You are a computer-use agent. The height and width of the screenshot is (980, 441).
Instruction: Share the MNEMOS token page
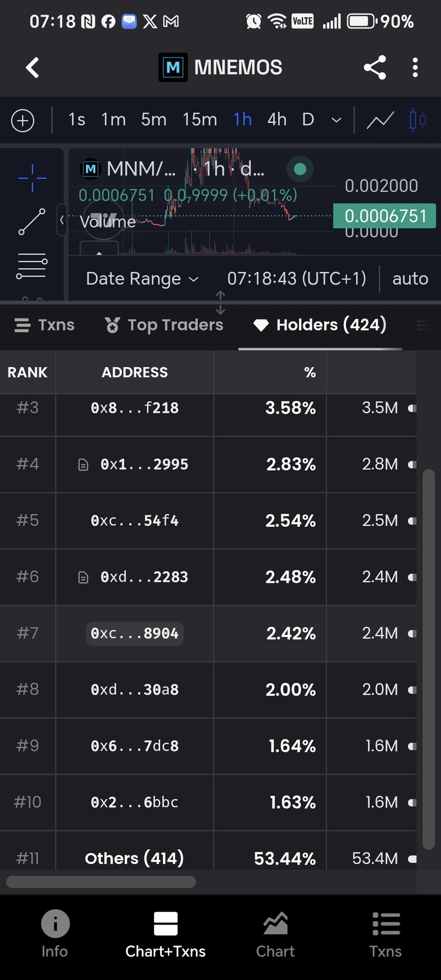coord(375,67)
